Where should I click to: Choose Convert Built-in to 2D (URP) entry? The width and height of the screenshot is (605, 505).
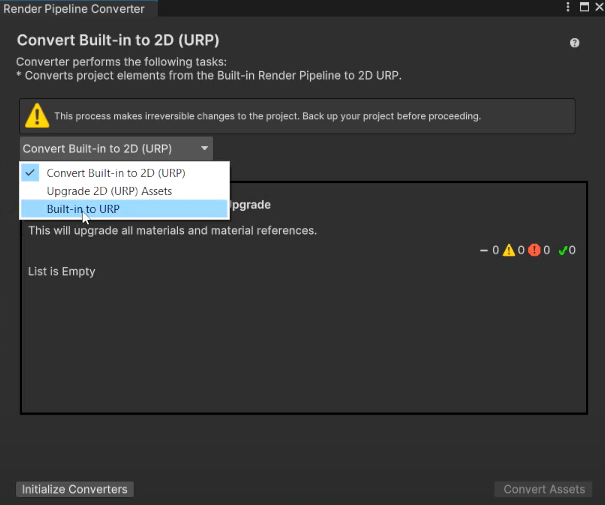124,173
